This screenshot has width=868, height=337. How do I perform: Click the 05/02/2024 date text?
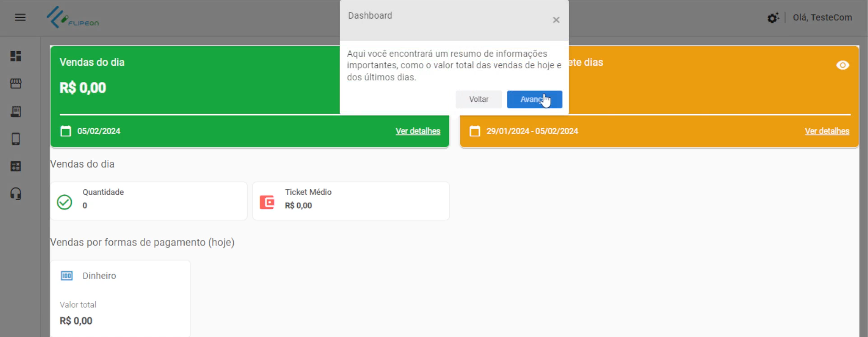pos(99,131)
